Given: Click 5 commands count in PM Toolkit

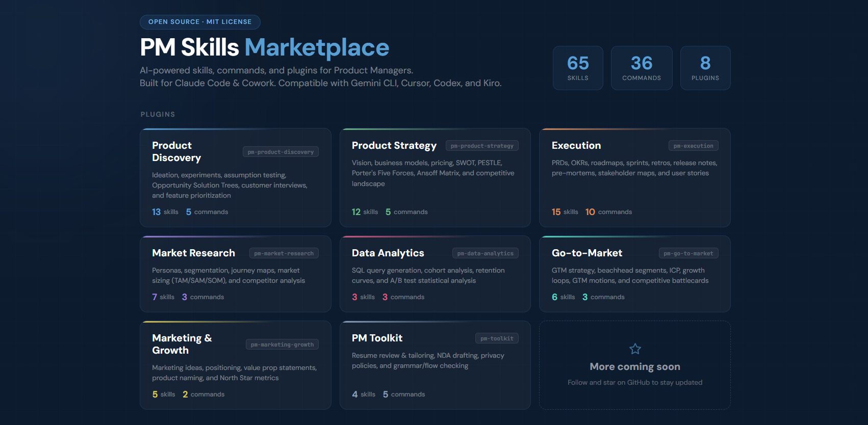Looking at the screenshot, I should point(404,394).
